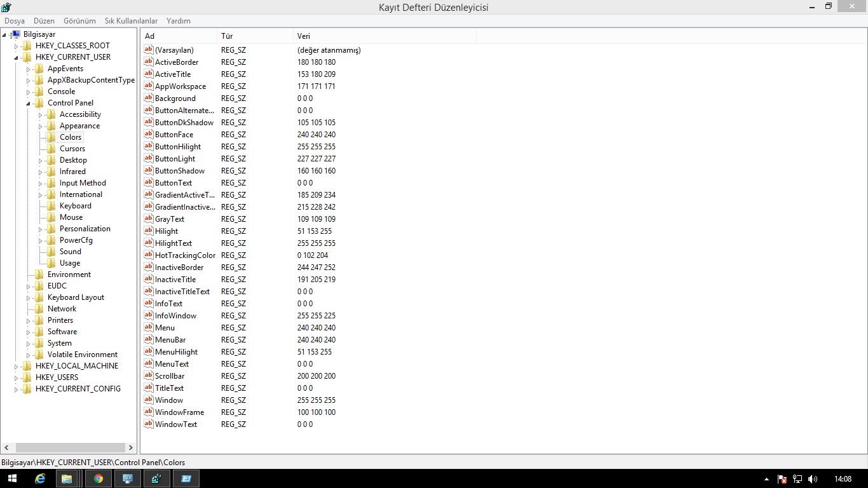Screen dimensions: 868x488
Task: Open the Action Center flag icon
Action: [782, 478]
